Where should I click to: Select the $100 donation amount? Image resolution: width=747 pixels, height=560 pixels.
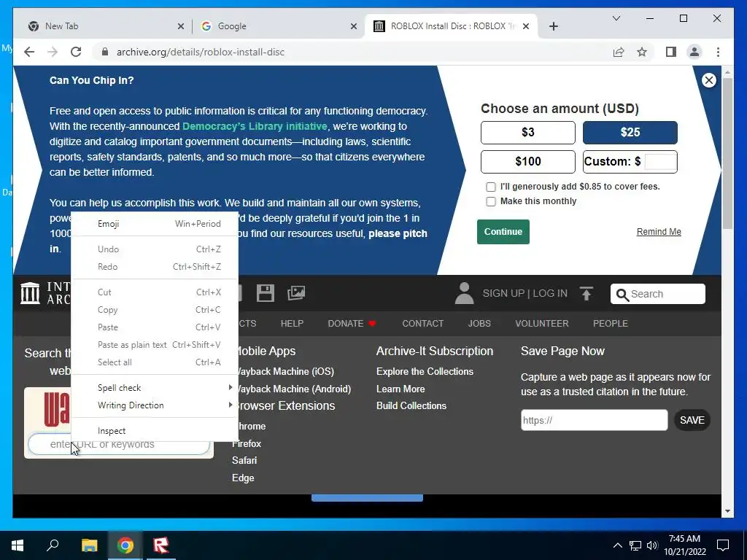[x=528, y=161]
